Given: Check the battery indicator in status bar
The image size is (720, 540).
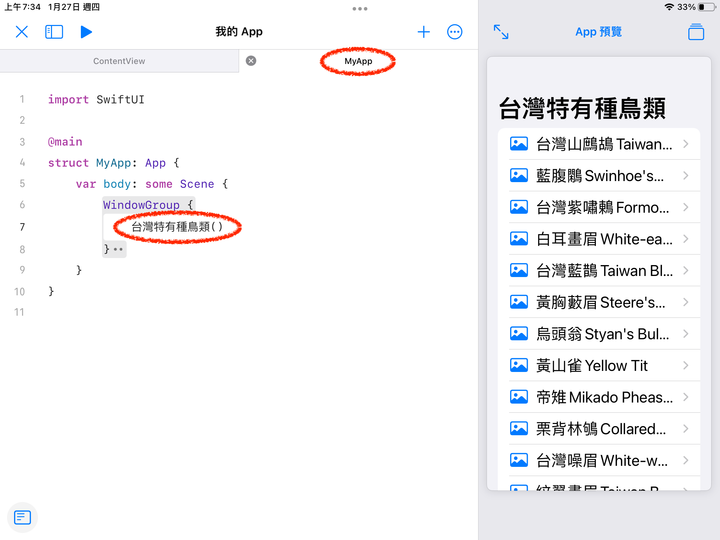Looking at the screenshot, I should 706,7.
